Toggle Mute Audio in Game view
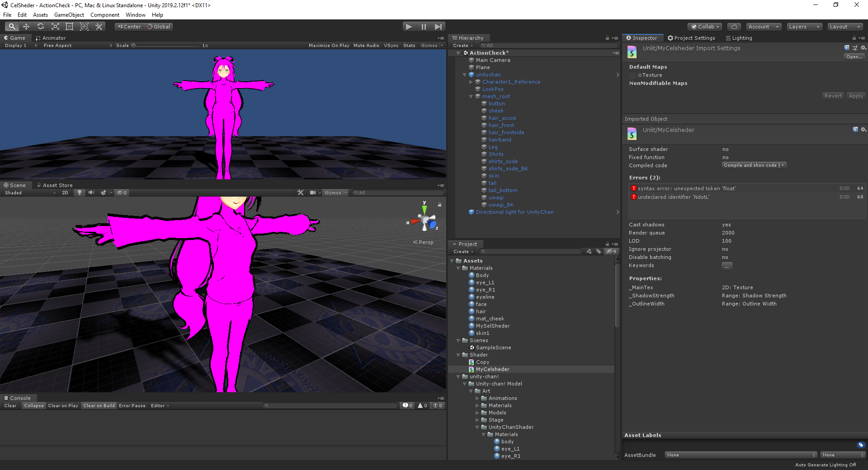 click(x=366, y=46)
